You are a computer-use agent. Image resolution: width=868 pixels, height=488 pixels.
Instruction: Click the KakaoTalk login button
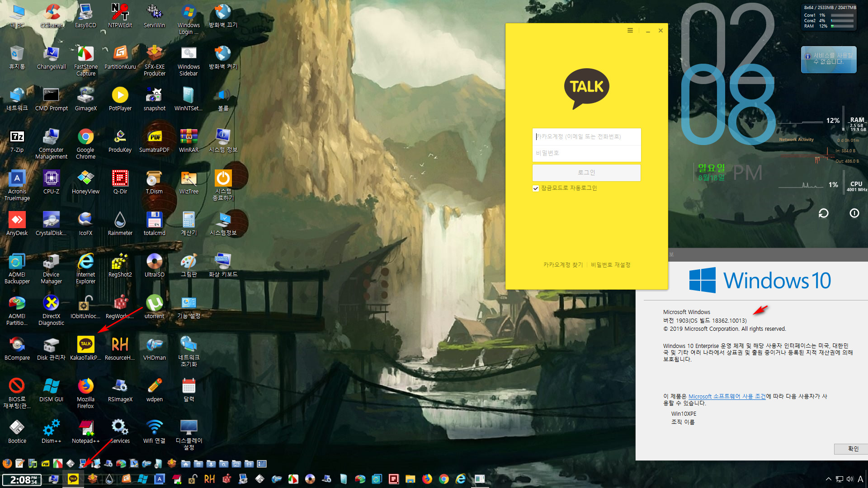coord(586,173)
